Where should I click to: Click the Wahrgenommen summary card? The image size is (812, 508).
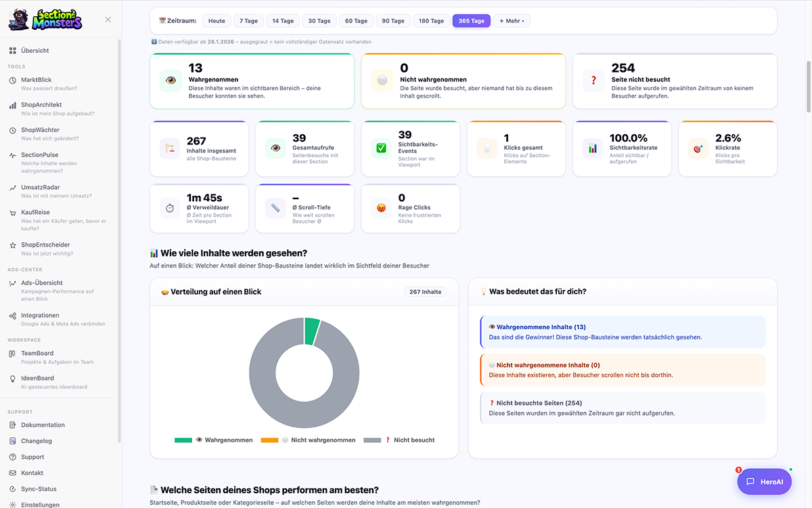point(252,81)
